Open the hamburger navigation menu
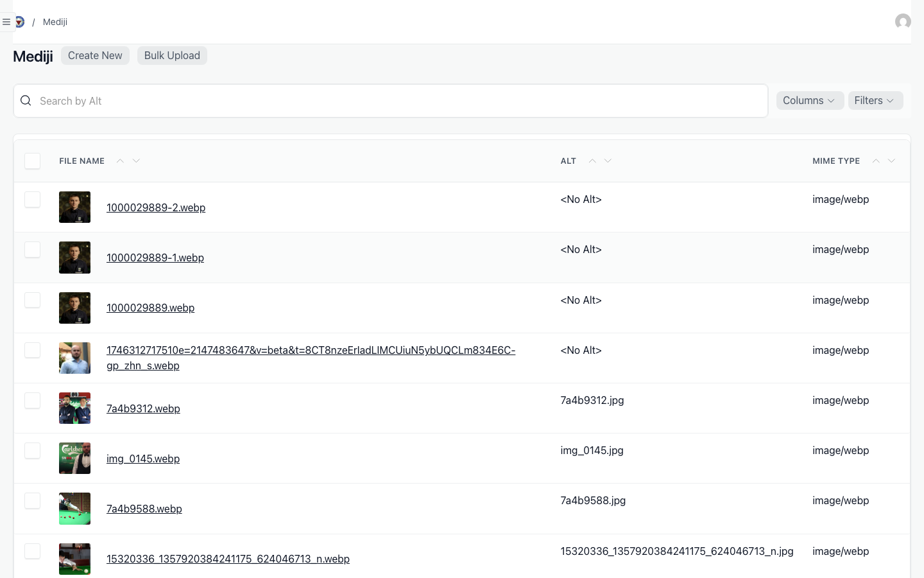The height and width of the screenshot is (578, 924). click(6, 22)
